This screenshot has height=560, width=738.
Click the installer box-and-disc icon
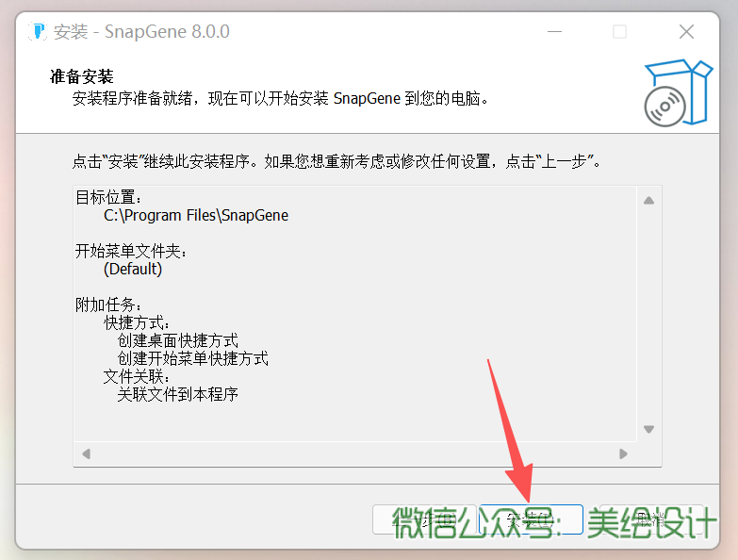pyautogui.click(x=677, y=92)
